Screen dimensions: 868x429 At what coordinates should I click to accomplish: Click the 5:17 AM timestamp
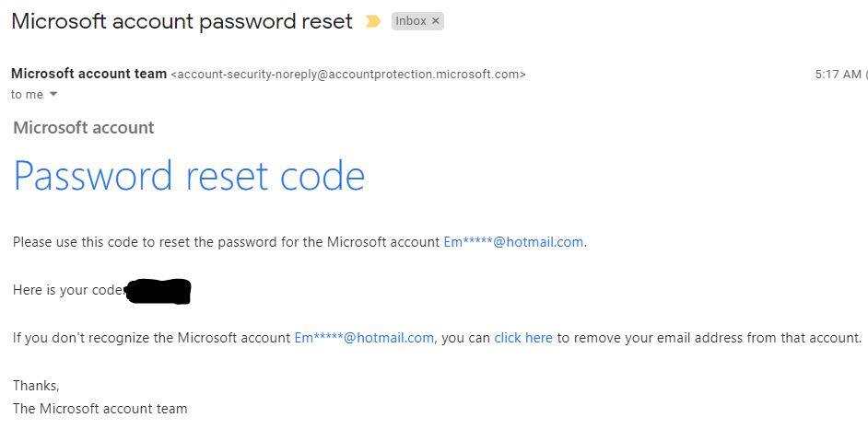[838, 74]
